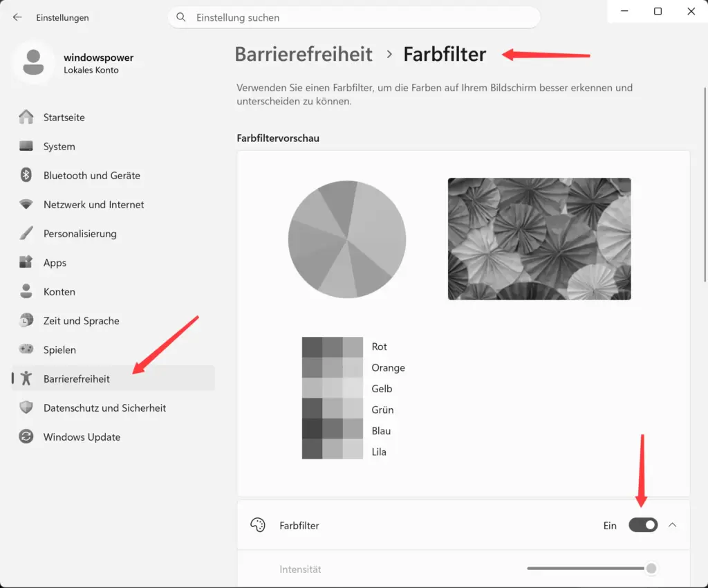Click Barrierefreiheit breadcrumb link in header
Image resolution: width=708 pixels, height=588 pixels.
[x=304, y=54]
